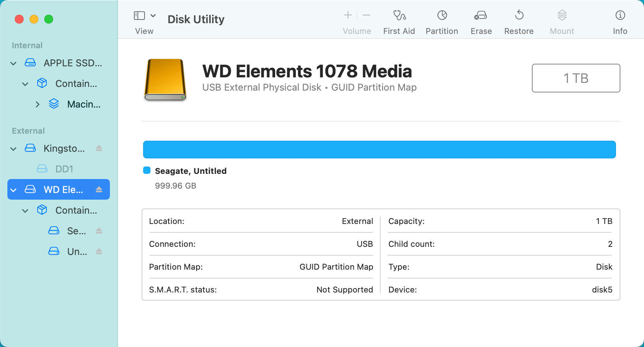Expand the Macintosh HD volume
The width and height of the screenshot is (644, 347).
tap(37, 104)
